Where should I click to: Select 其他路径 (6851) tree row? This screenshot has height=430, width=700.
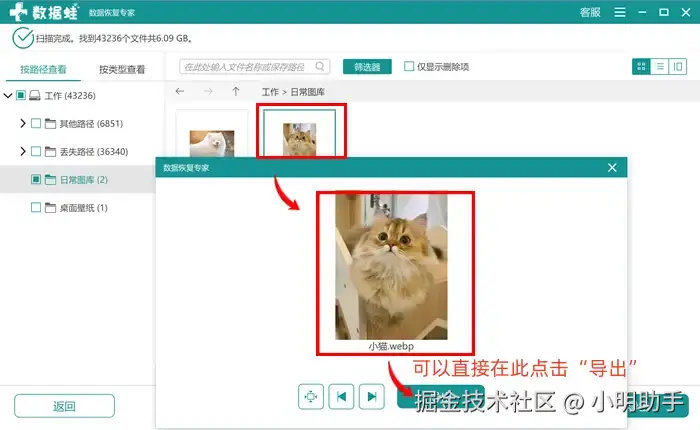point(91,124)
